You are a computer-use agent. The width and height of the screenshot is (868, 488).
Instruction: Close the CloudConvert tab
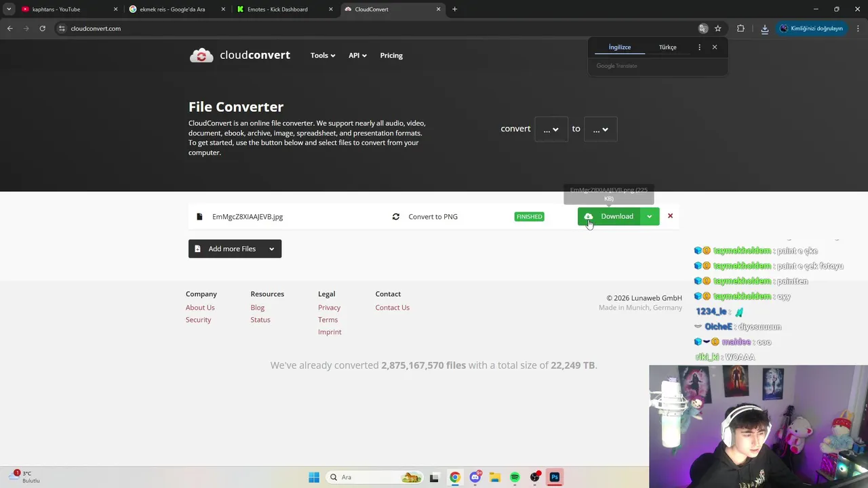pyautogui.click(x=439, y=9)
